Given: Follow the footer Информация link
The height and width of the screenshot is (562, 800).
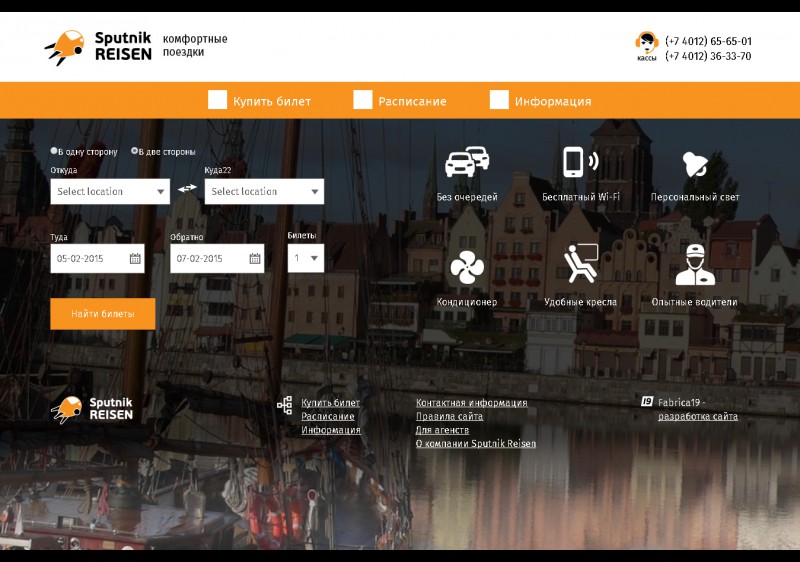Looking at the screenshot, I should point(331,430).
